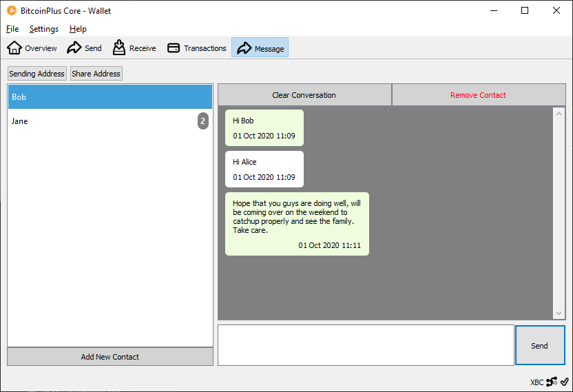Clear Conversation with Bob
Viewport: 573px width, 392px height.
click(x=304, y=95)
